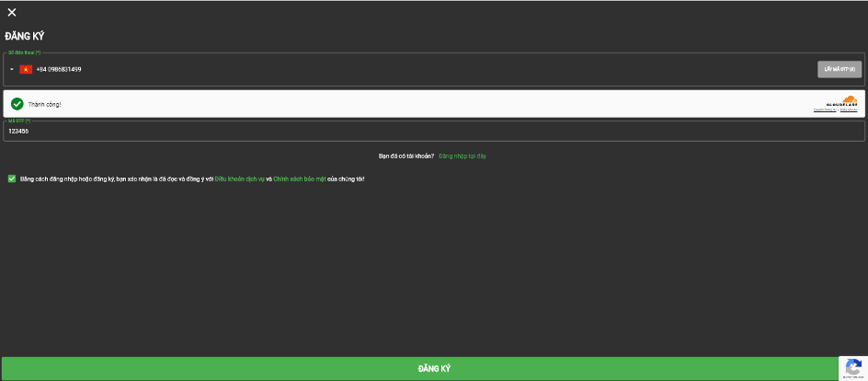Viewport: 868px width, 381px height.
Task: Click the Vietnam flag icon
Action: point(26,69)
